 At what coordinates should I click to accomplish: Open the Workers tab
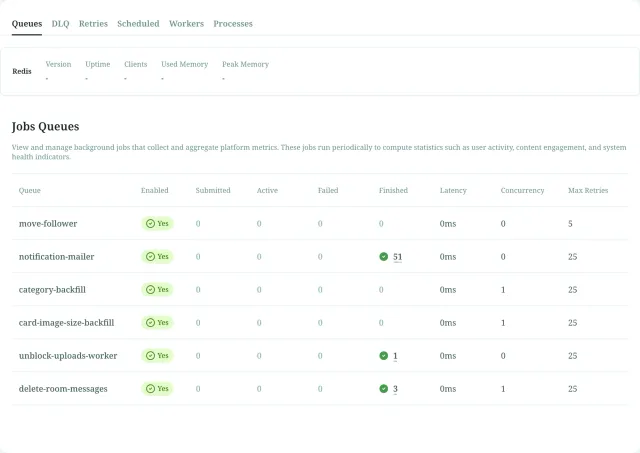[187, 24]
